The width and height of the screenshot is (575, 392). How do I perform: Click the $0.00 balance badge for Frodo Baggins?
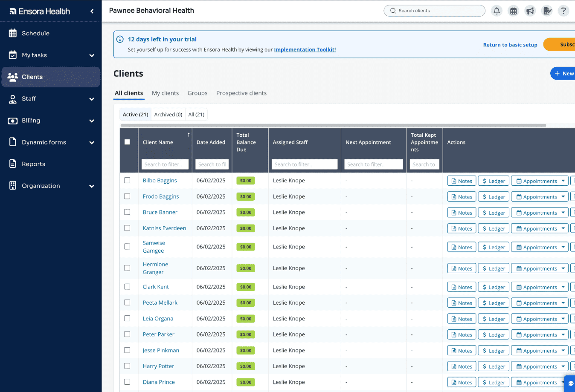[x=245, y=196]
